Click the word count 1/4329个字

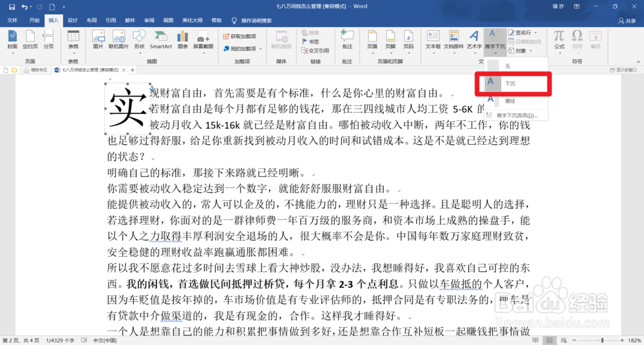[x=61, y=340]
